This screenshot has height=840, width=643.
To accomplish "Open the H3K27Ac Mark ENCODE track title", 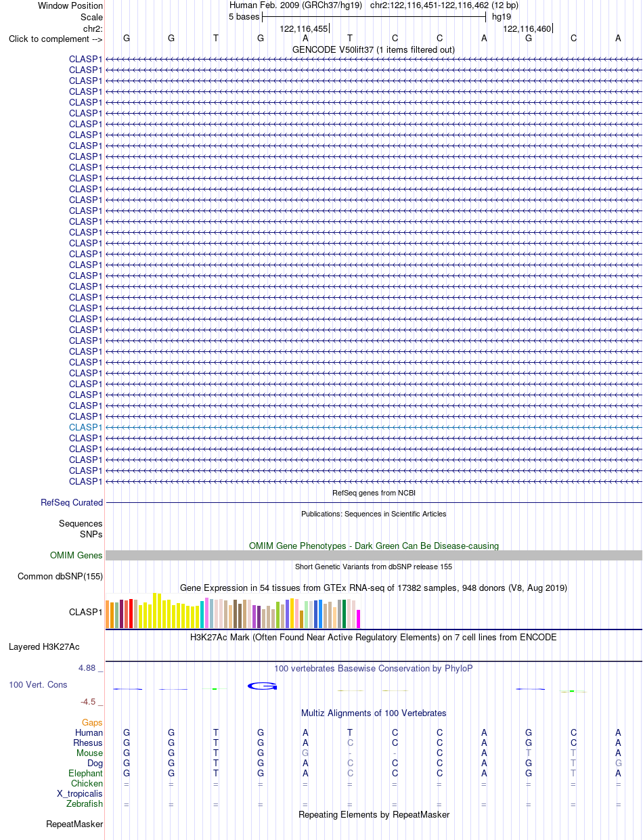I will coord(374,638).
